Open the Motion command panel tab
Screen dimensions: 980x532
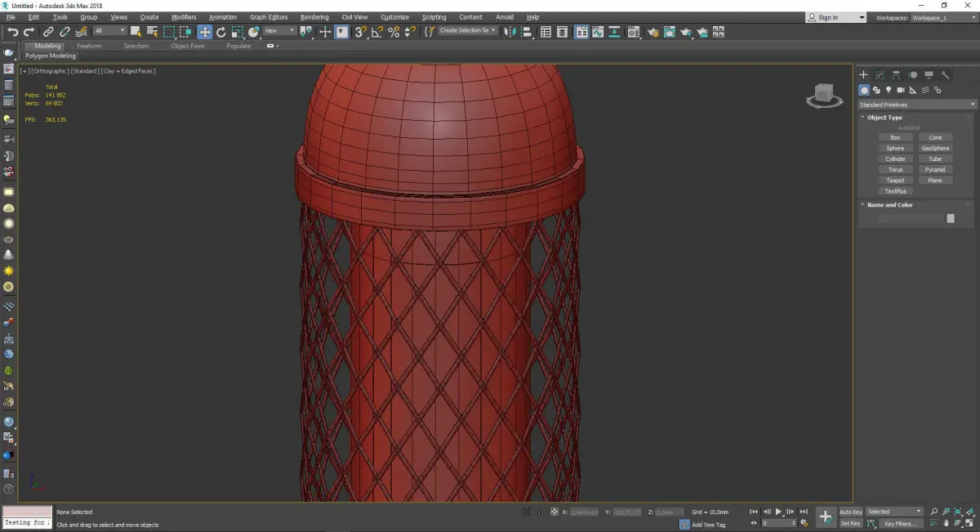[913, 75]
